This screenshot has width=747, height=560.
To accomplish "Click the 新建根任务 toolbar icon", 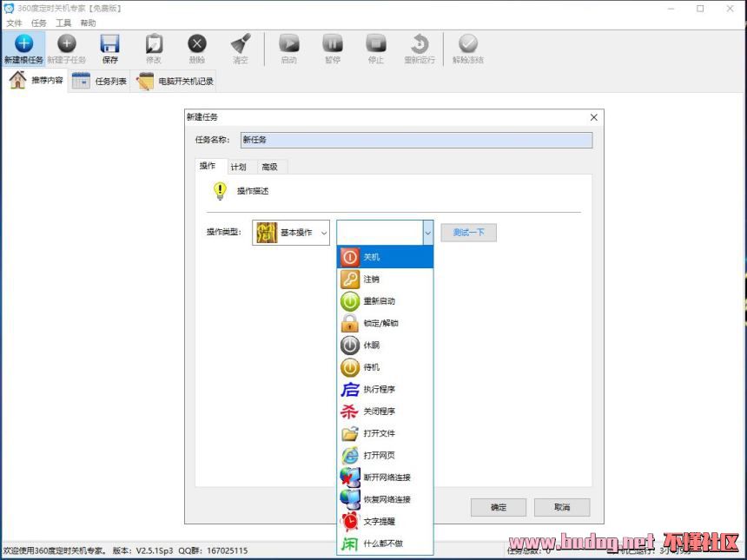I will coord(23,49).
